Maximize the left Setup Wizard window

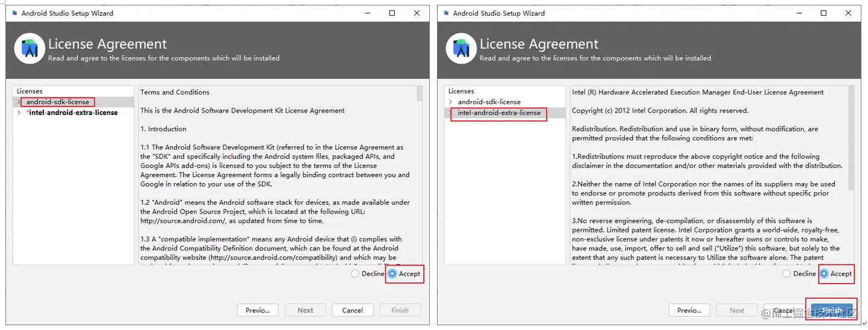coord(392,13)
